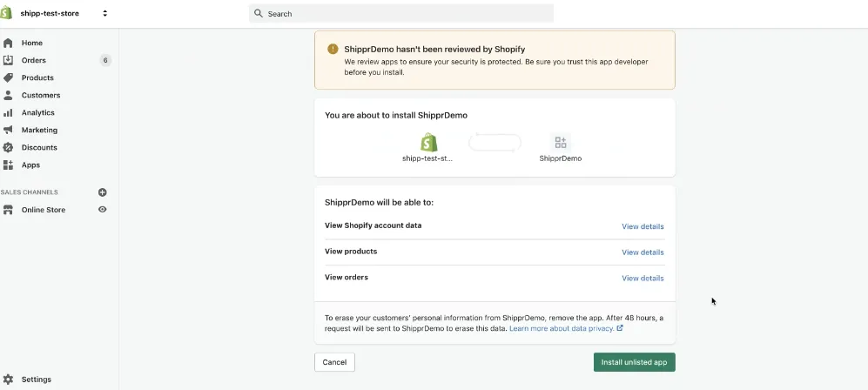The image size is (868, 390).
Task: Click the Products tag icon
Action: click(x=8, y=77)
